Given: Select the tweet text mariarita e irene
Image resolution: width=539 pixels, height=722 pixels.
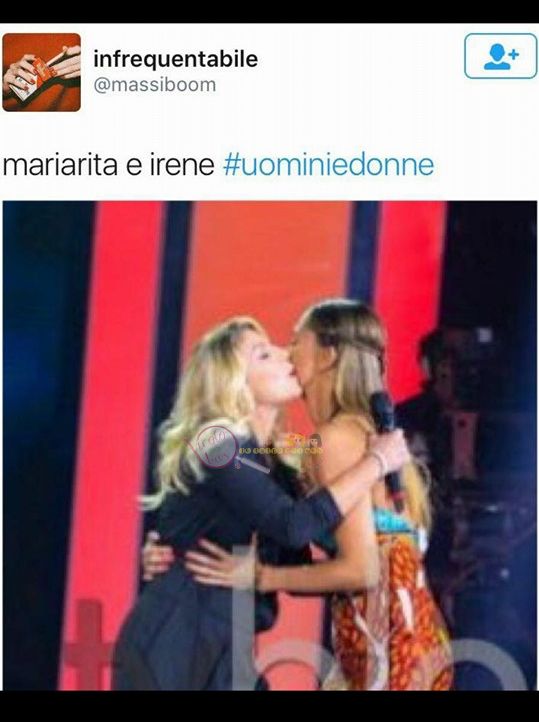Looking at the screenshot, I should click(x=109, y=165).
